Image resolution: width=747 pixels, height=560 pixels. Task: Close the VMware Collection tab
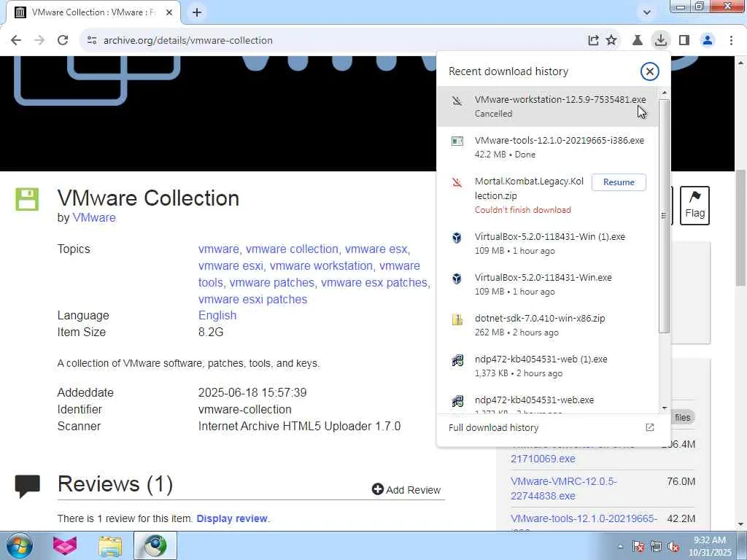coord(169,13)
